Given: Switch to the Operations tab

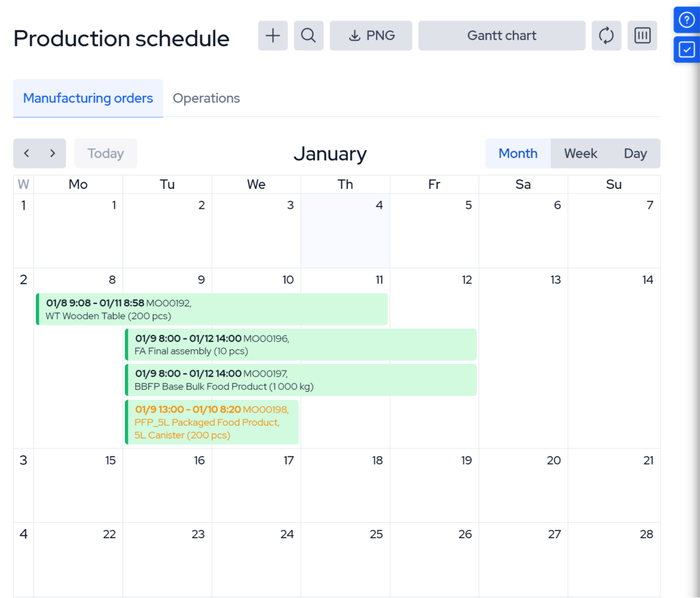Looking at the screenshot, I should point(206,98).
